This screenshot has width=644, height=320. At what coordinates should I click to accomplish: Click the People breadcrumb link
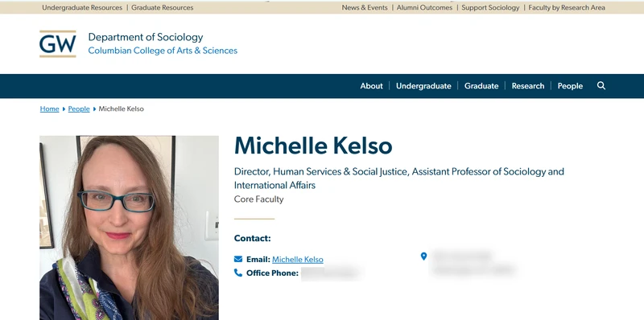click(79, 109)
